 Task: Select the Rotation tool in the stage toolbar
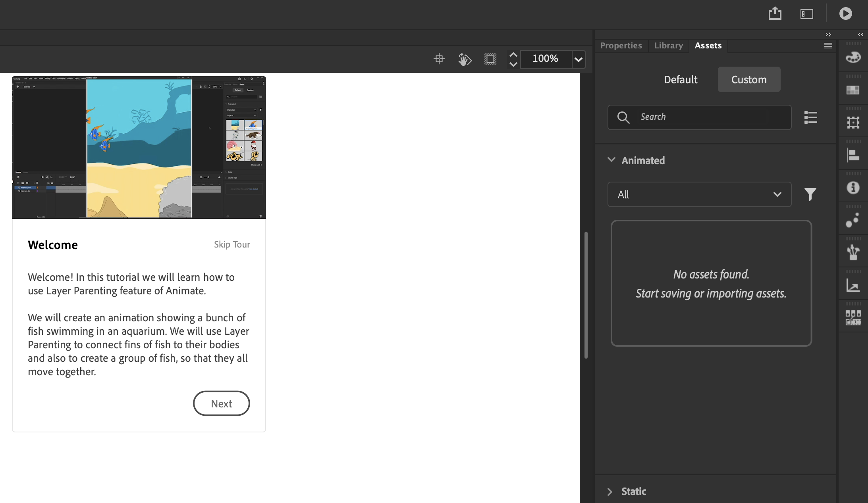tap(465, 59)
